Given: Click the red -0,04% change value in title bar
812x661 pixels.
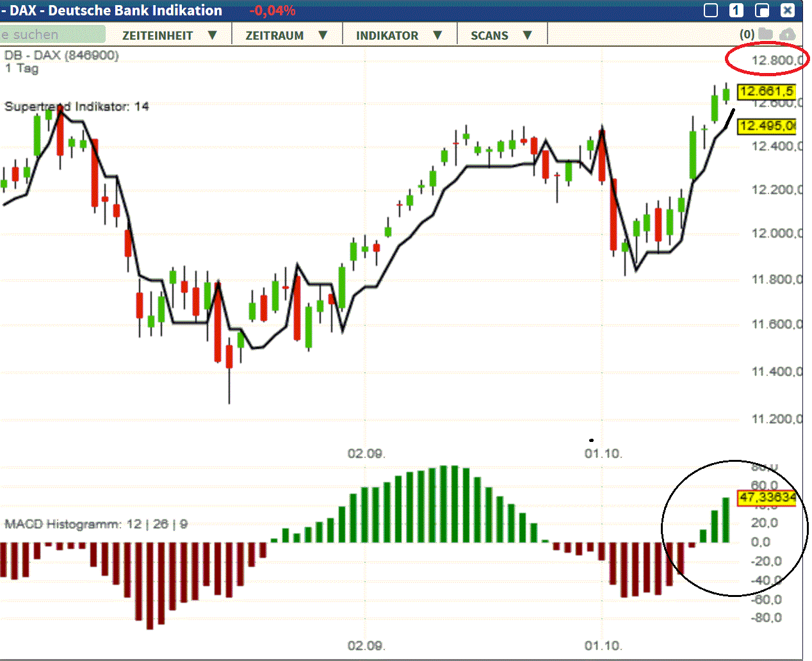Looking at the screenshot, I should tap(272, 10).
